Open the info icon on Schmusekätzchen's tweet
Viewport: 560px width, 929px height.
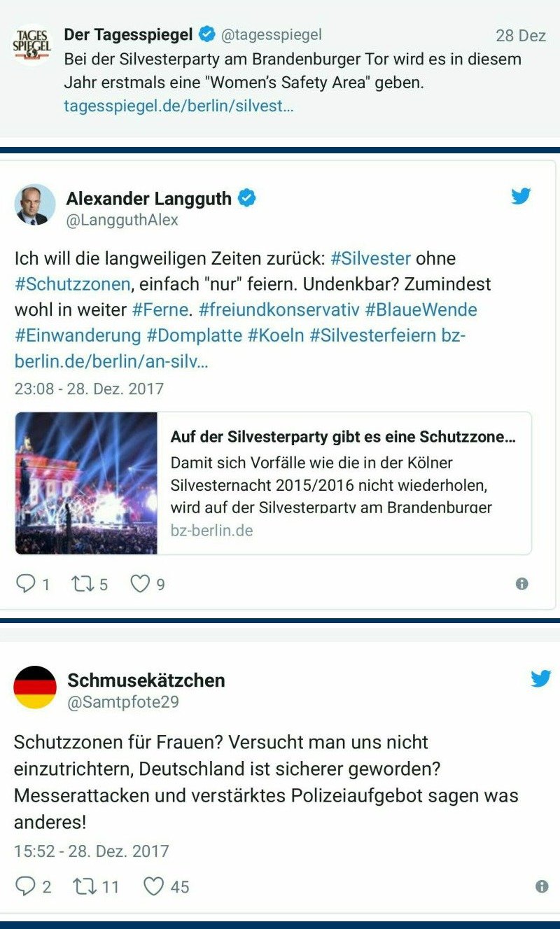(x=541, y=887)
